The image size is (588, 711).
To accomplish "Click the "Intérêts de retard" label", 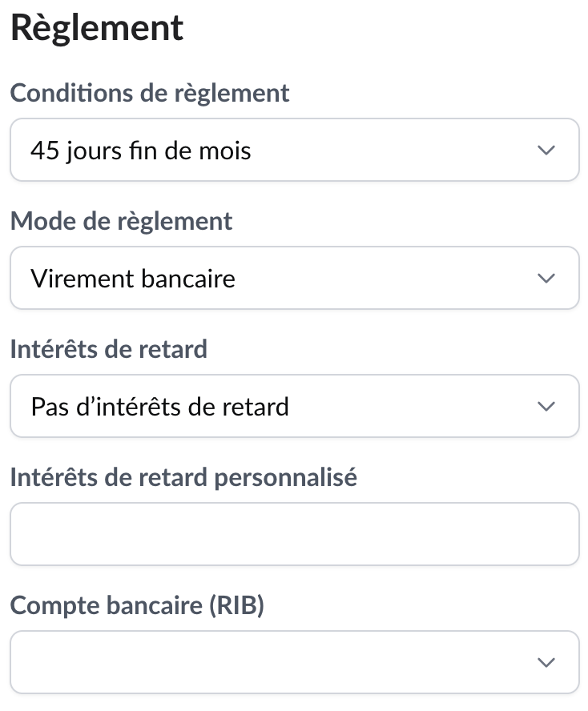I will [x=108, y=349].
